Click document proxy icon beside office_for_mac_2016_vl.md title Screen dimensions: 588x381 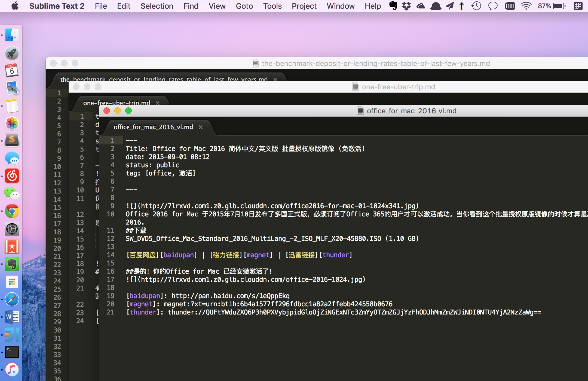[x=360, y=111]
